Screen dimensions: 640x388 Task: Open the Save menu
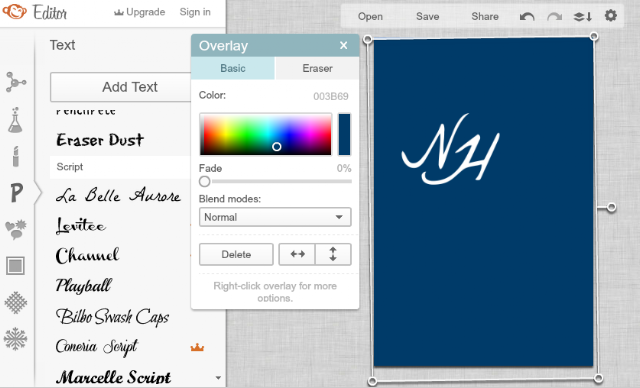(x=427, y=16)
